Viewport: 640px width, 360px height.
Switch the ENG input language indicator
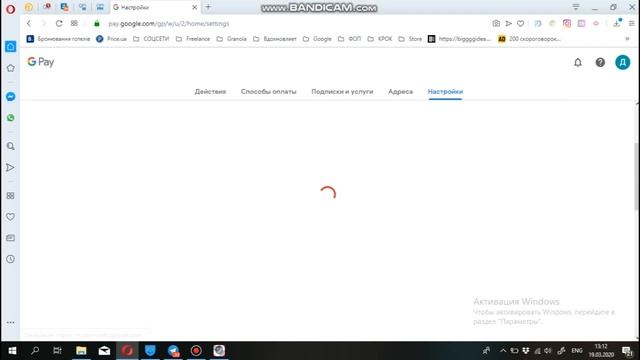tap(577, 351)
